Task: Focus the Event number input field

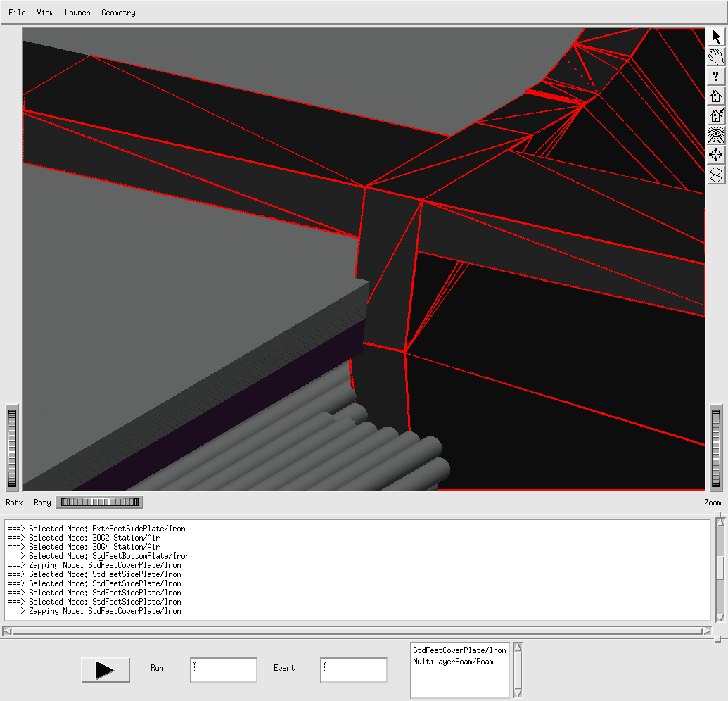Action: [x=353, y=670]
